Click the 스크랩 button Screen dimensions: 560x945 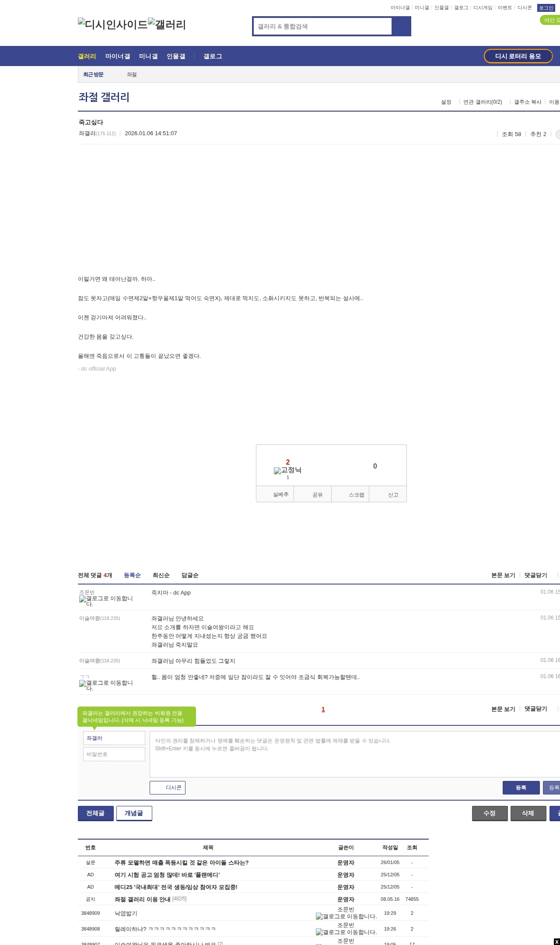click(350, 494)
